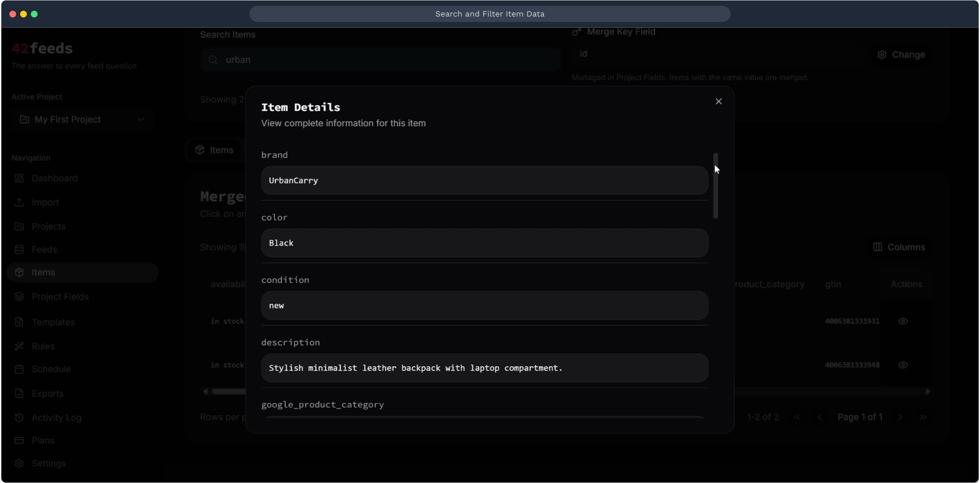
Task: Go to the last page
Action: click(923, 417)
